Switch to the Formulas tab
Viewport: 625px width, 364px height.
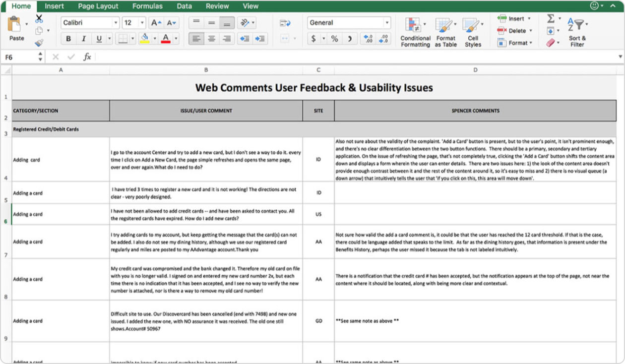pyautogui.click(x=147, y=6)
